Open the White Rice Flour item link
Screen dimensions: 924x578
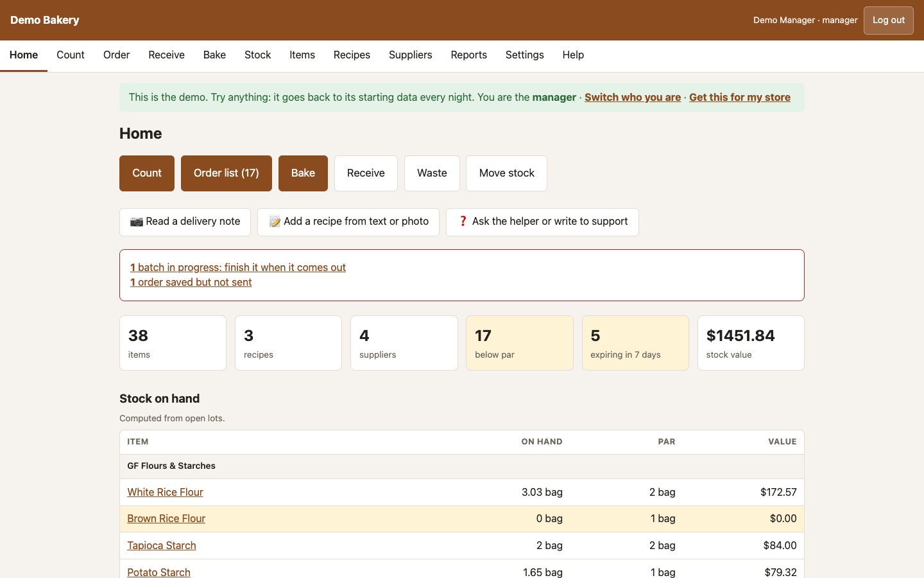point(165,493)
